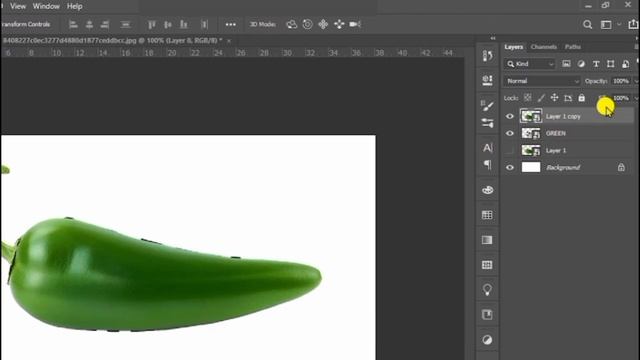Toggle lock position
The image size is (640, 360).
point(554,98)
